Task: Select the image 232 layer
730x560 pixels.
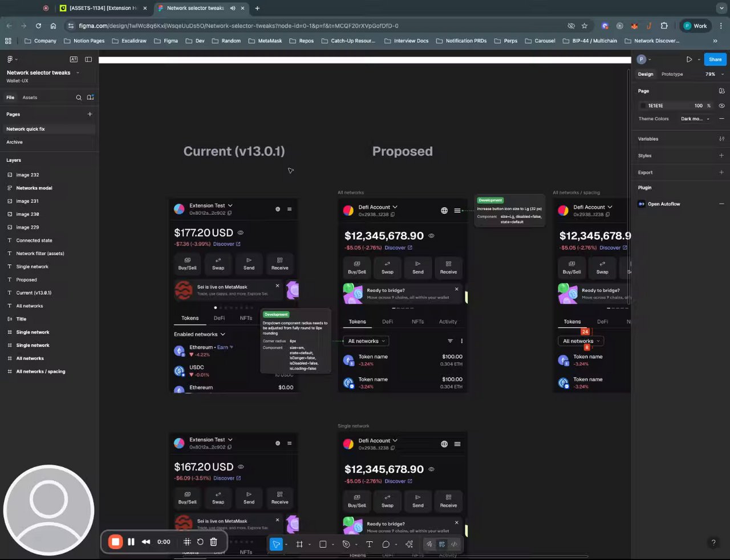Action: coord(27,175)
